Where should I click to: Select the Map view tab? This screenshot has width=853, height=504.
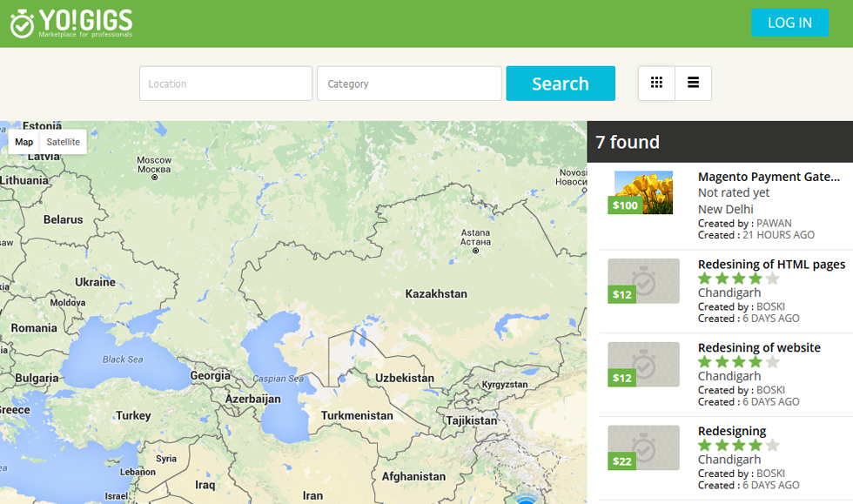24,142
